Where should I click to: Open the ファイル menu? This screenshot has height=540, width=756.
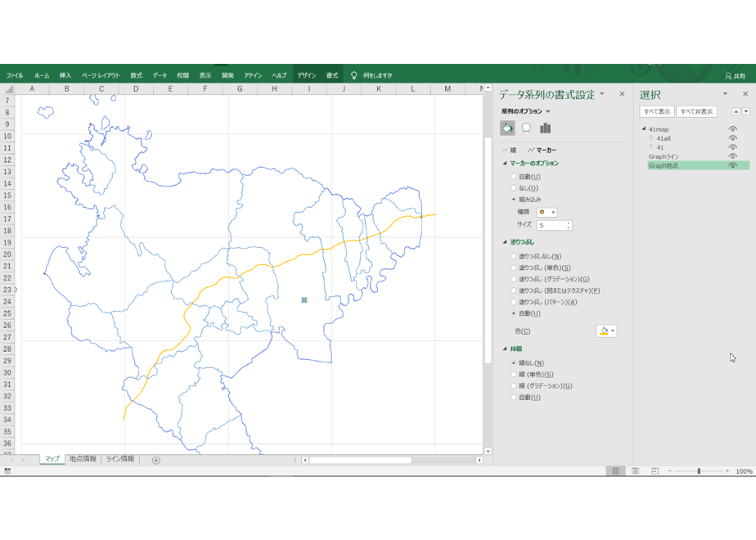[15, 75]
